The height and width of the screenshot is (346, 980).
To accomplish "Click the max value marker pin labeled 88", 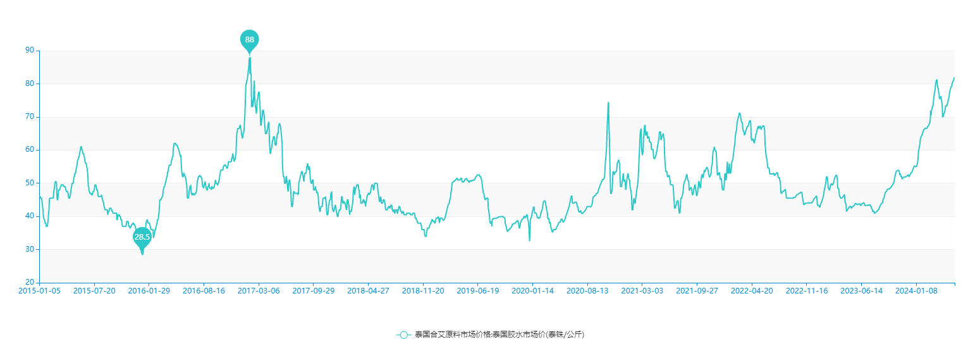I will 250,40.
